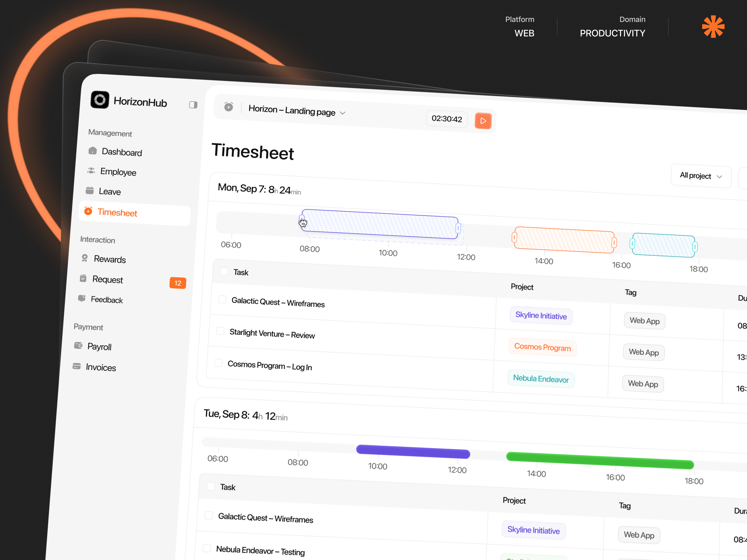Click the timer clock icon in tracker bar
747x560 pixels.
pyautogui.click(x=229, y=107)
